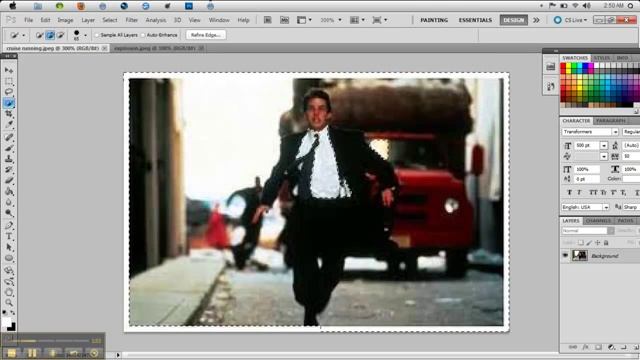The image size is (640, 360).
Task: Click the foreground/background color squares
Action: pos(9,324)
